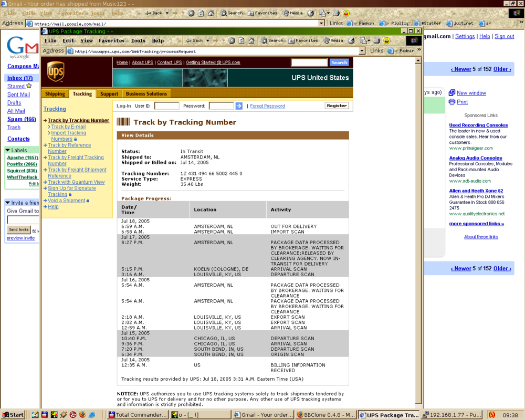Open Favorites menu in UPS window
Viewport: 525px width, 420px height.
pos(111,40)
